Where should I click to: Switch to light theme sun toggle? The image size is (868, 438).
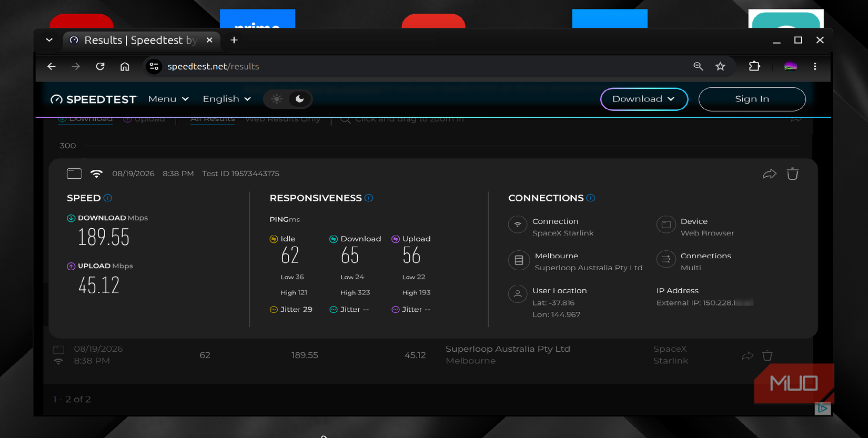277,99
